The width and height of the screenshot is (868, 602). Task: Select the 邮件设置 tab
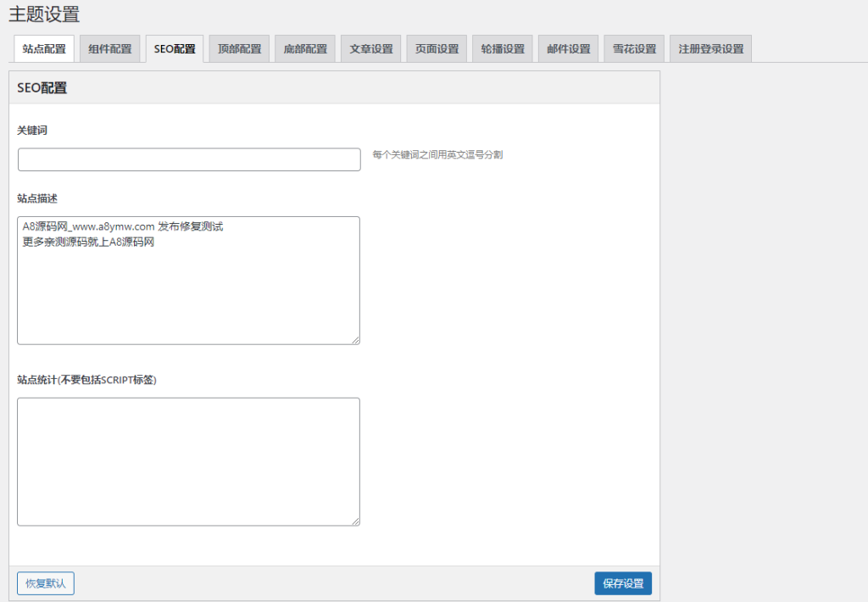pyautogui.click(x=568, y=48)
